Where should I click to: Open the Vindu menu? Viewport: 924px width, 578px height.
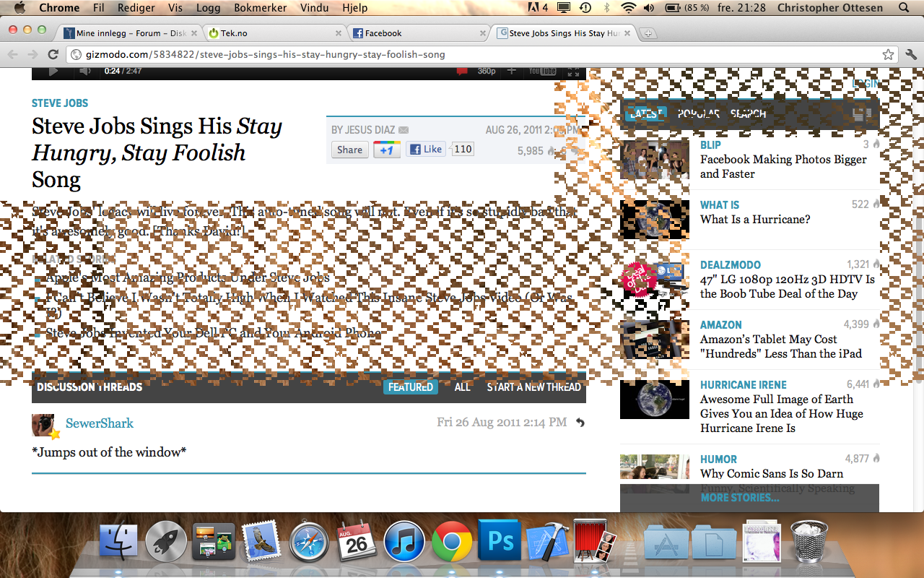coord(313,8)
